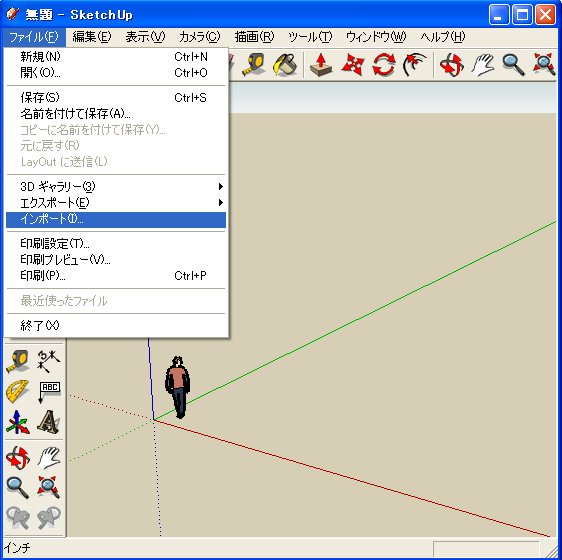Select the Protractor tool in left toolbar
This screenshot has width=562, height=560.
point(18,391)
